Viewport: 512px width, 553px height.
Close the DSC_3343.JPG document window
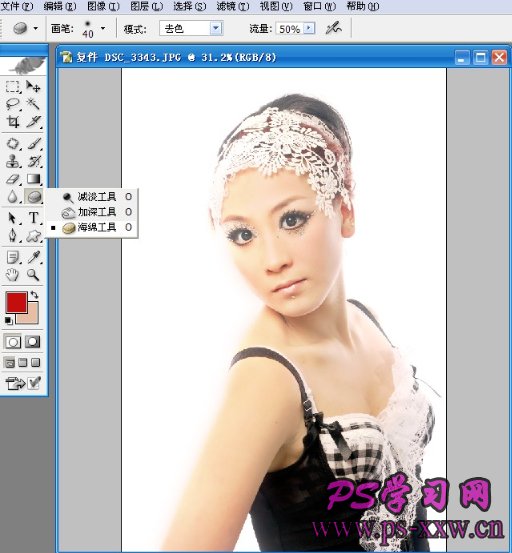pyautogui.click(x=499, y=57)
